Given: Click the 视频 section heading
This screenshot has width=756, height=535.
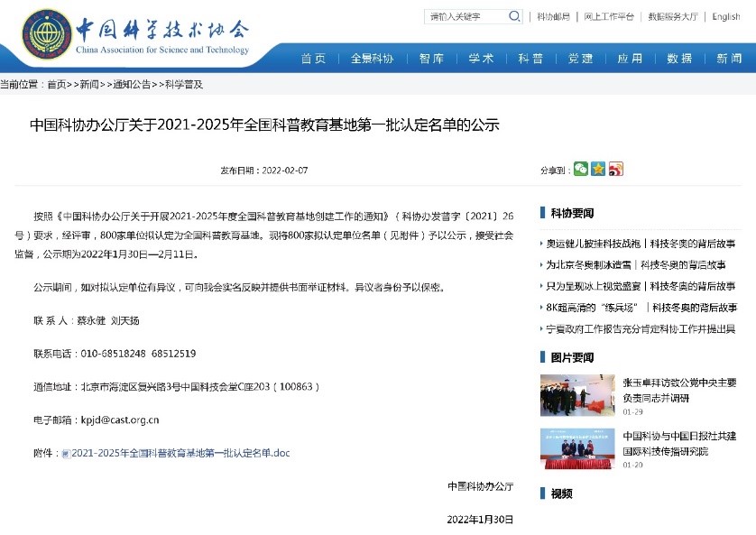Looking at the screenshot, I should 562,493.
